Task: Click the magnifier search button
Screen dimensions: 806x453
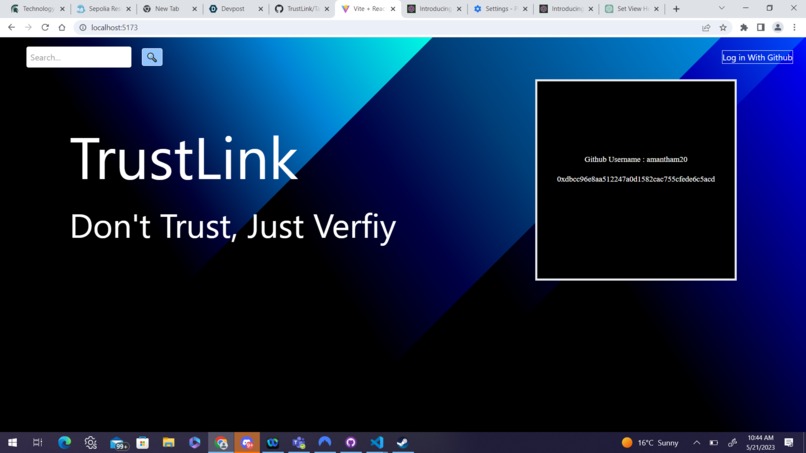Action: pyautogui.click(x=152, y=57)
